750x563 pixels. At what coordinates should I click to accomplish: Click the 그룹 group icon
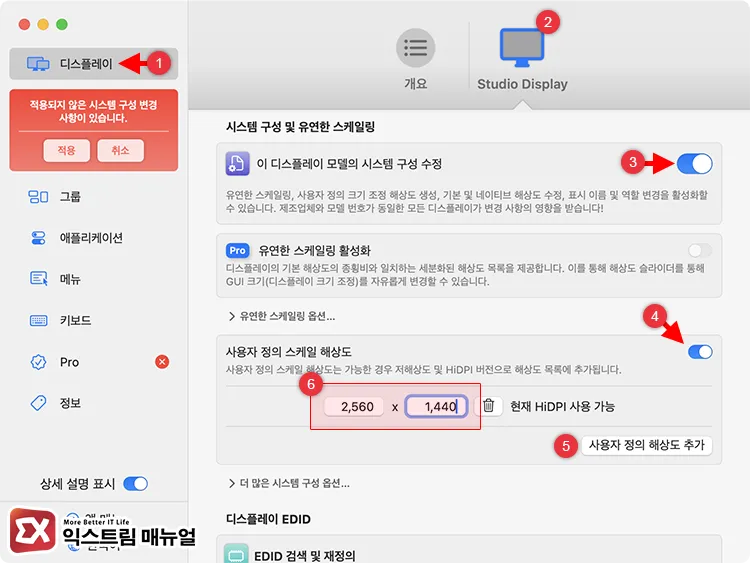[x=38, y=197]
